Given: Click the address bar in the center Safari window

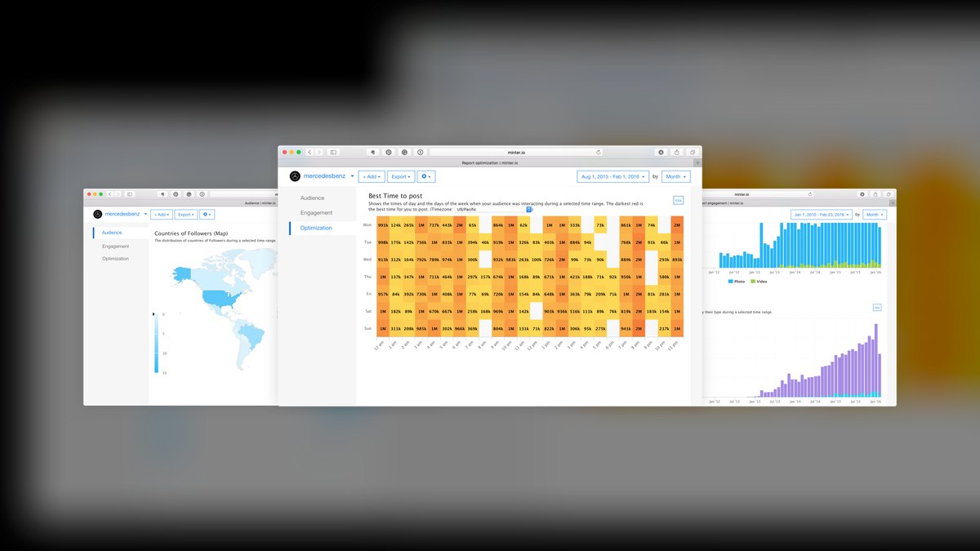Looking at the screenshot, I should point(517,152).
